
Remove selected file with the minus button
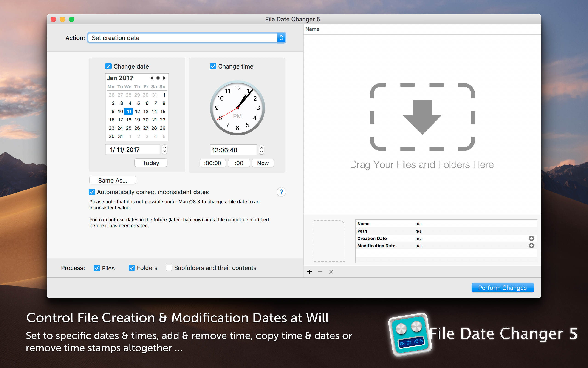tap(320, 272)
